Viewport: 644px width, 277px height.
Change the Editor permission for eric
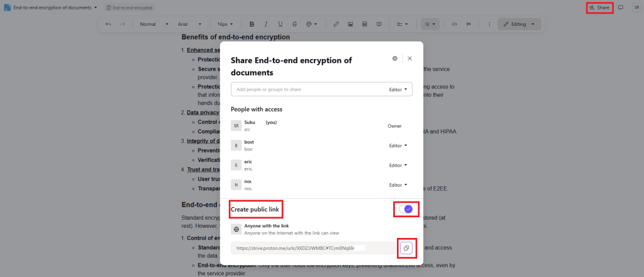tap(398, 165)
